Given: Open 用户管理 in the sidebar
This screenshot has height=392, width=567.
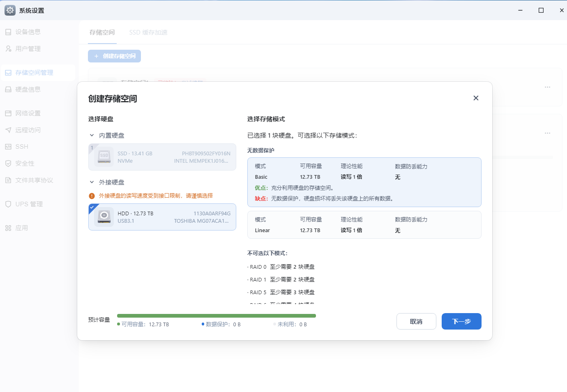Looking at the screenshot, I should tap(28, 48).
